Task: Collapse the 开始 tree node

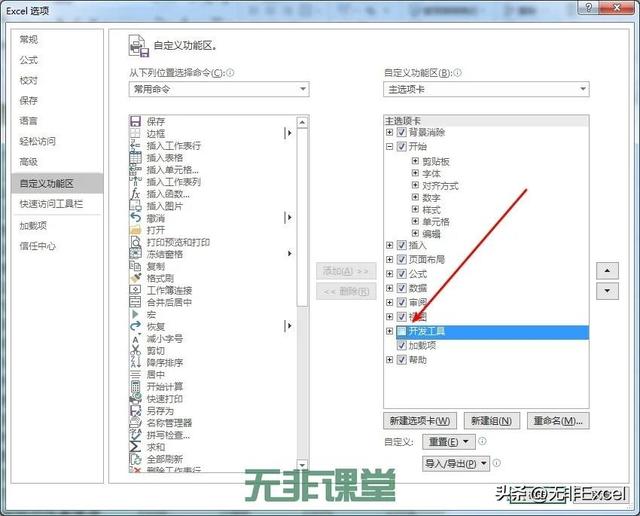Action: (x=389, y=146)
